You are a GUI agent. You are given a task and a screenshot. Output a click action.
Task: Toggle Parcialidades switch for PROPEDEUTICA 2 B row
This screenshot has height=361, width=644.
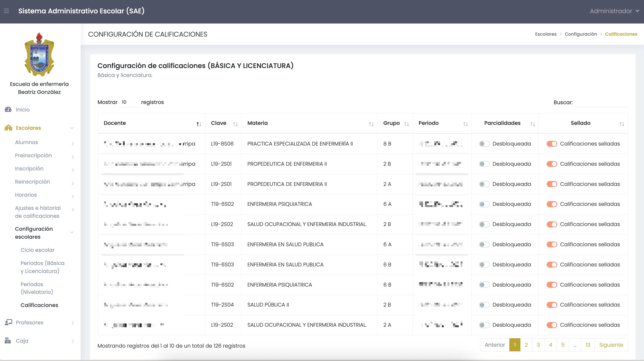point(484,164)
